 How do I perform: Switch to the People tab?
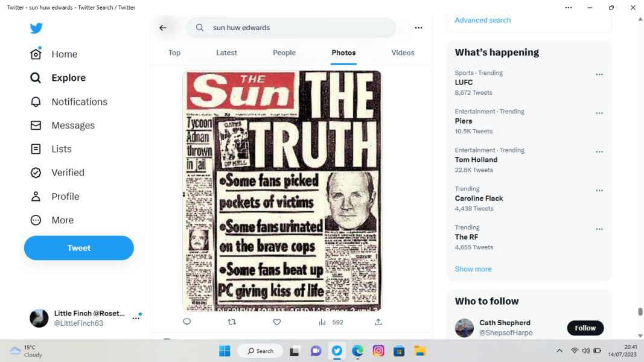coord(284,52)
